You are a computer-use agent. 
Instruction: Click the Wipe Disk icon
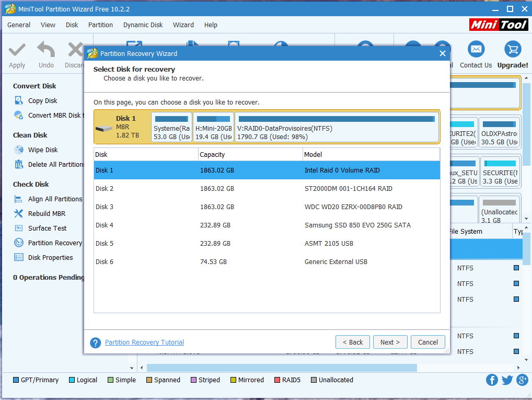coord(19,150)
